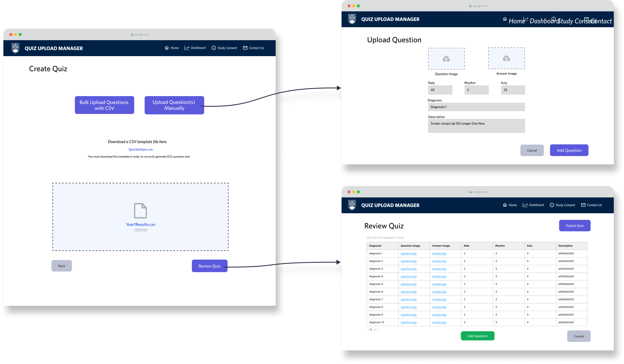Click into the Description text field

[476, 126]
